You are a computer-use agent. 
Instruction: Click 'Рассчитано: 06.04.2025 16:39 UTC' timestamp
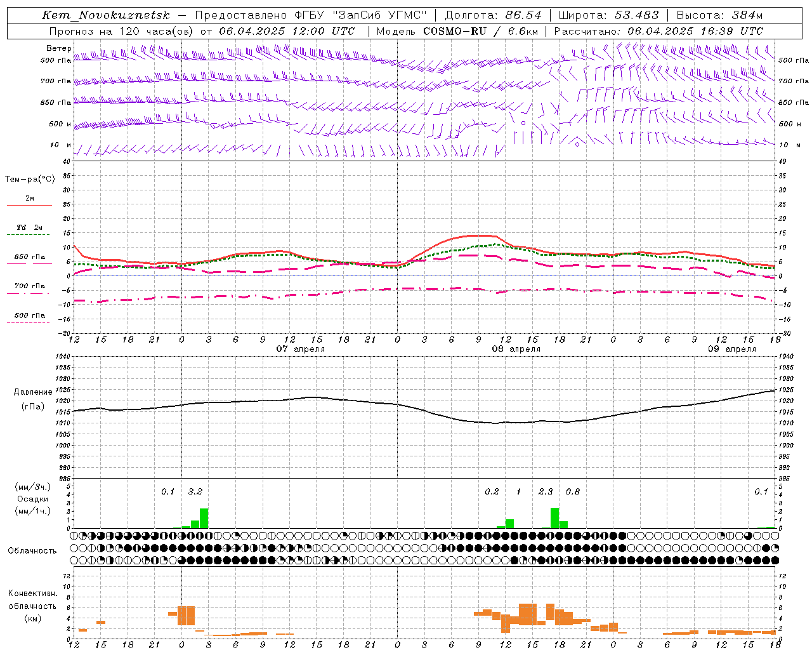(x=658, y=31)
